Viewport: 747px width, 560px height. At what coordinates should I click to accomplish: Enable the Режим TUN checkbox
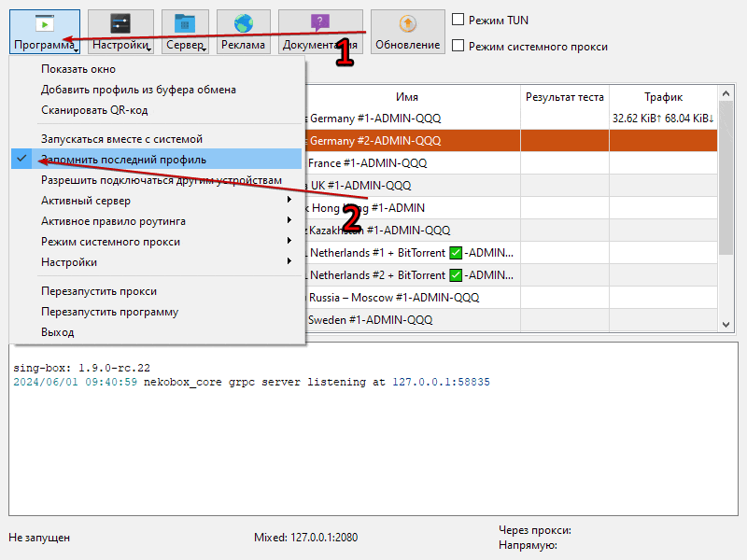(x=458, y=20)
